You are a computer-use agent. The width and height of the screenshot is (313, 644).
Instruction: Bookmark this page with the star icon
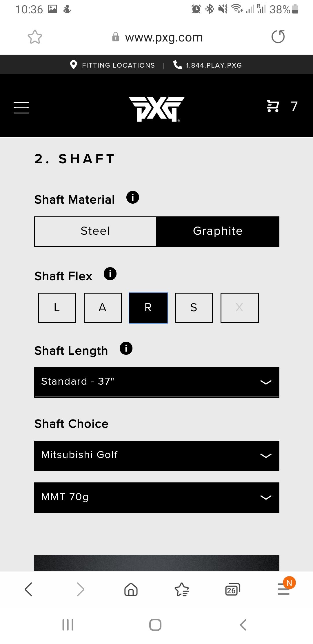pos(35,37)
